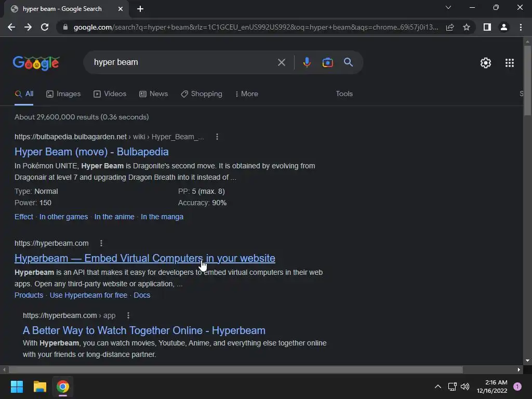Open the In the manga sitelink
This screenshot has width=532, height=399.
162,217
